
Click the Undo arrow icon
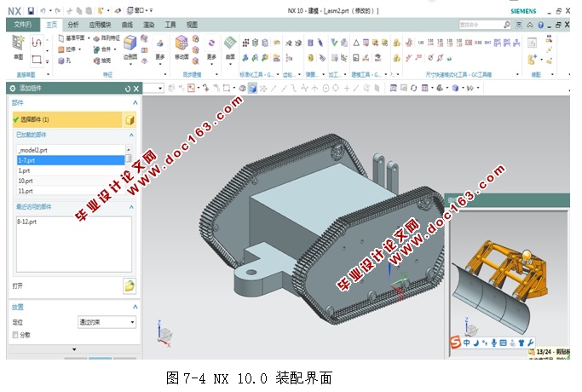43,11
